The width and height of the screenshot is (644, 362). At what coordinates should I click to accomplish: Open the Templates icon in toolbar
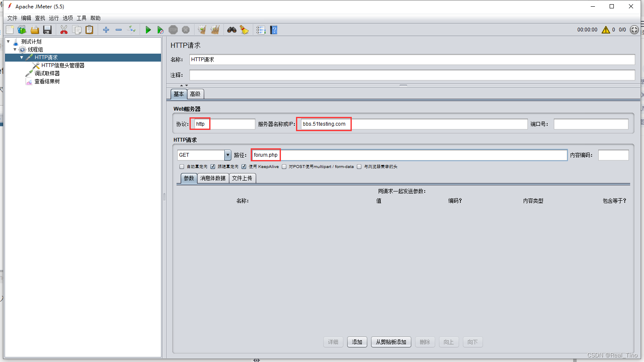(x=22, y=30)
